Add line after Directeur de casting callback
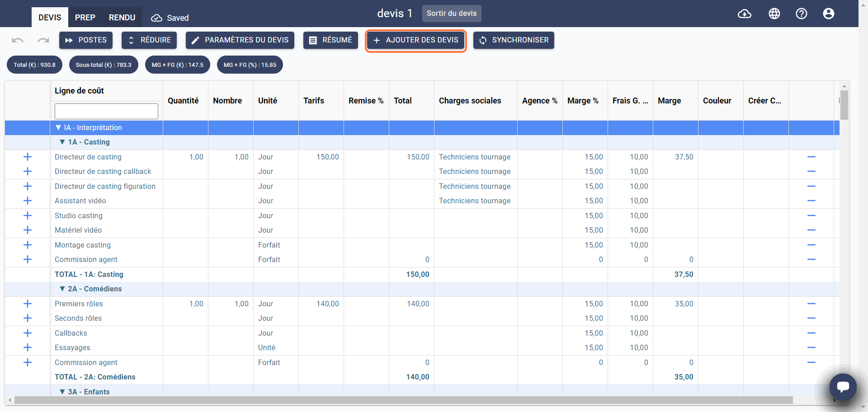This screenshot has width=868, height=412. pos(28,171)
